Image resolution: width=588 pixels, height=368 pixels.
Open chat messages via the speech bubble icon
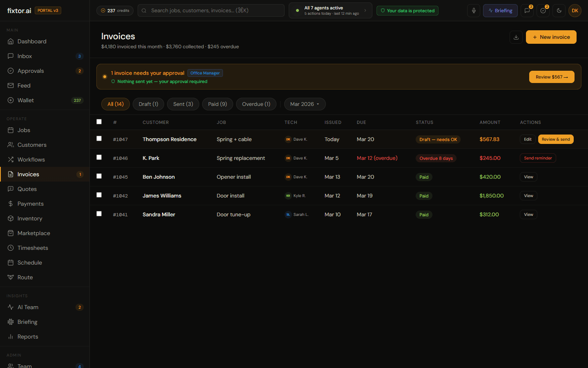tap(526, 10)
